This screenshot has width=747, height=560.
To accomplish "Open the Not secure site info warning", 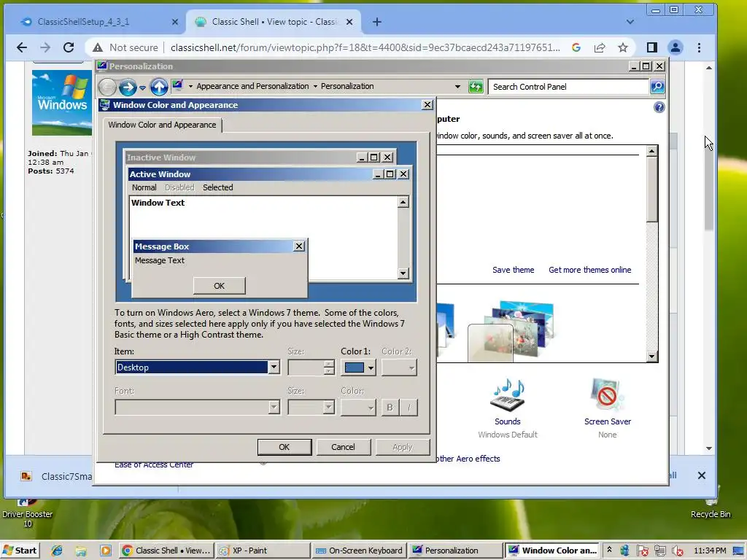I will pyautogui.click(x=125, y=47).
